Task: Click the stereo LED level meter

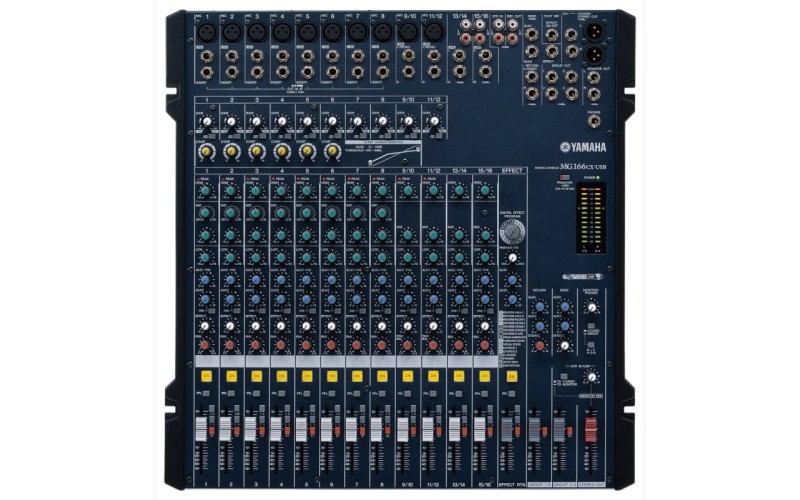Action: (592, 218)
